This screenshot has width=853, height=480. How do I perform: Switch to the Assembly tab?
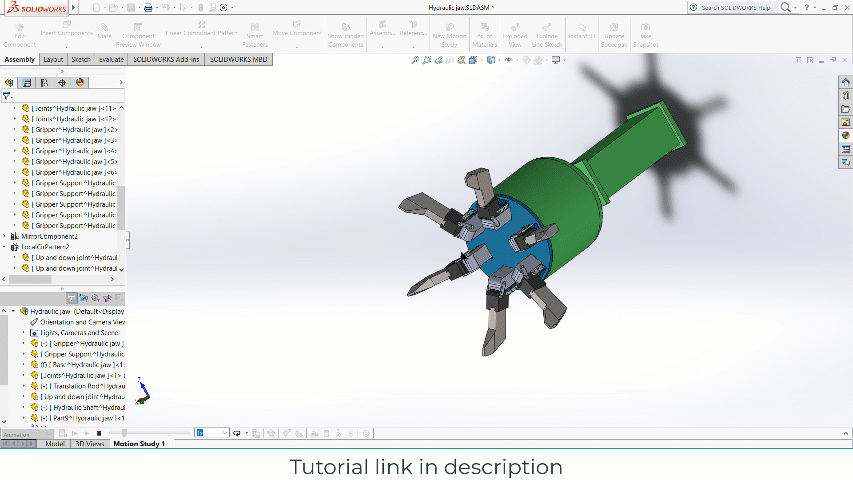(x=20, y=59)
